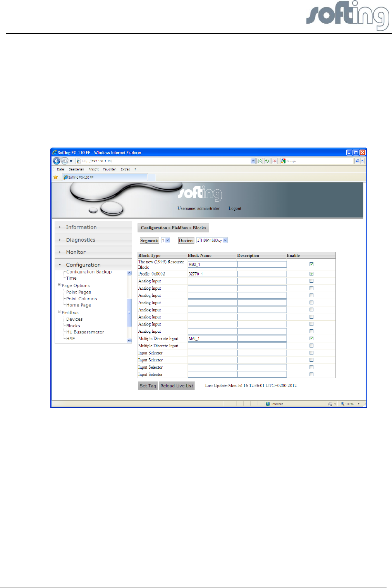Open the Bearbeiten menu
The image size is (392, 588).
[x=76, y=169]
